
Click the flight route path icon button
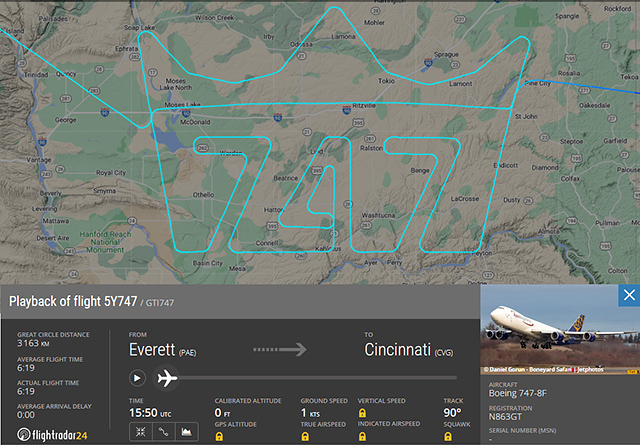[x=163, y=431]
